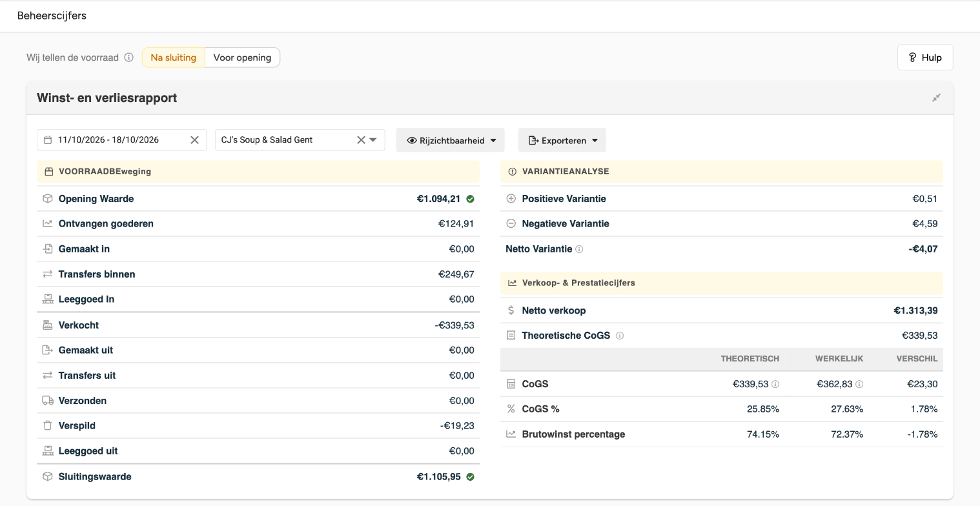Click Ontvangen goederen value €124,91
980x506 pixels.
pos(456,224)
